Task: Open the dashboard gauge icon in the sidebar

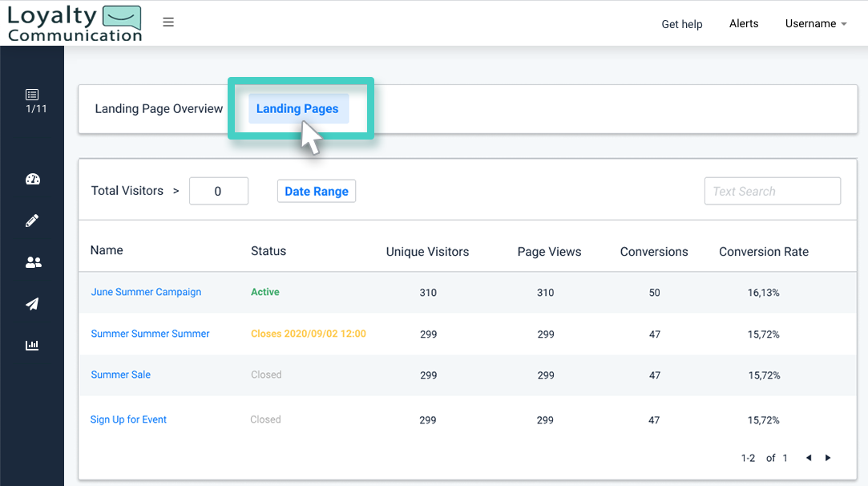Action: coord(32,179)
